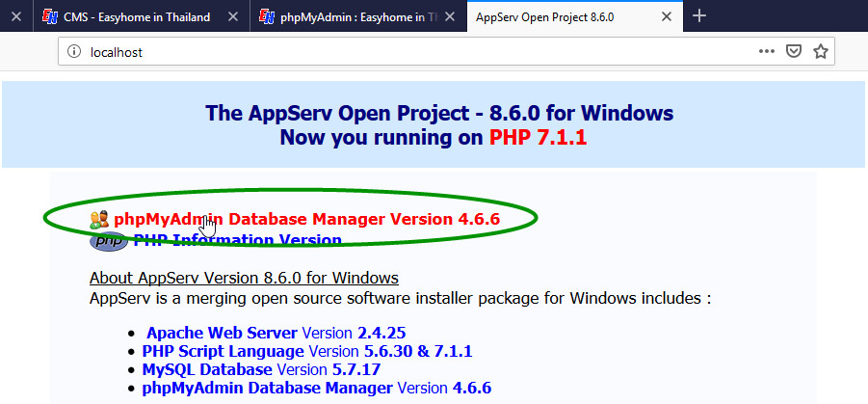Close the phpMyAdmin : Easyhome tab
This screenshot has height=404, width=868.
450,16
